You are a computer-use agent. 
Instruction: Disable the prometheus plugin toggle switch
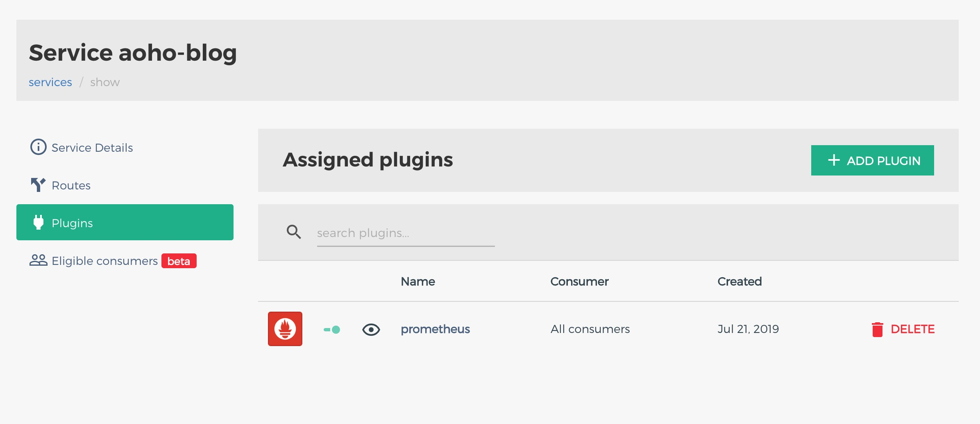tap(332, 329)
